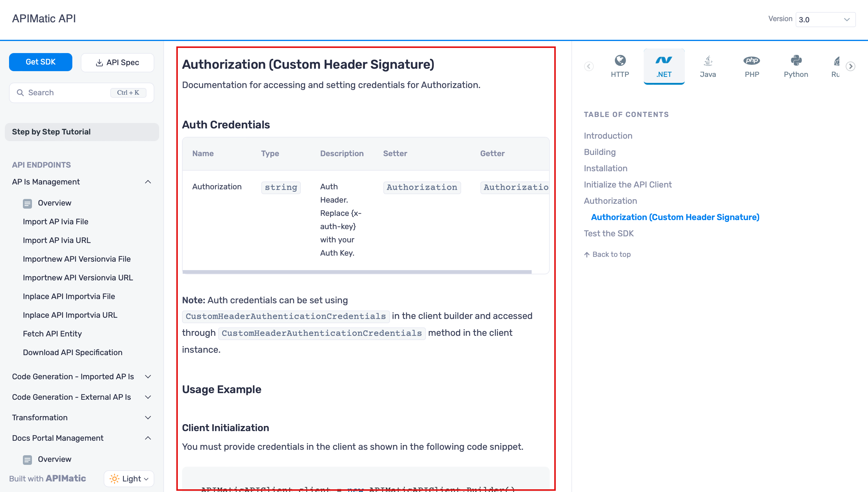Click the Setter column header
868x492 pixels.
395,154
